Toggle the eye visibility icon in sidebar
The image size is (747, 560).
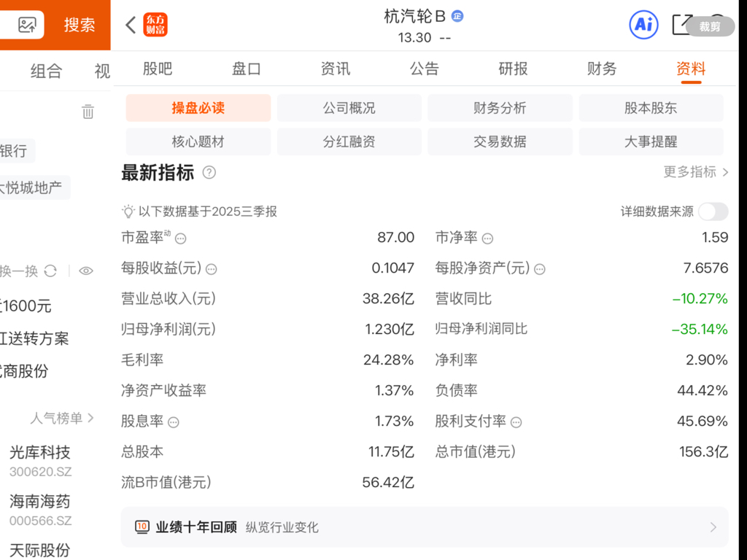point(86,271)
